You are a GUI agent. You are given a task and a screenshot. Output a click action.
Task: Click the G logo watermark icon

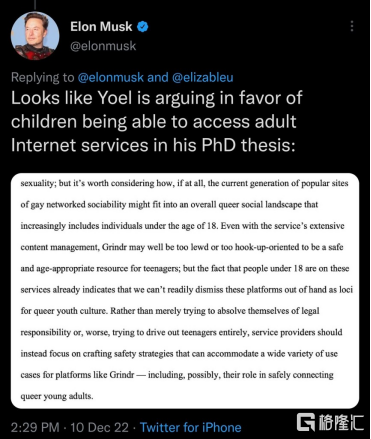[306, 422]
